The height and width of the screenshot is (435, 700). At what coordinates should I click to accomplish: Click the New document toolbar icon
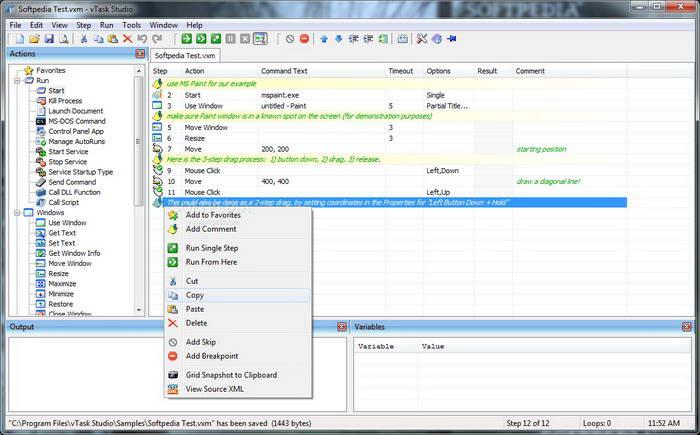[11, 39]
